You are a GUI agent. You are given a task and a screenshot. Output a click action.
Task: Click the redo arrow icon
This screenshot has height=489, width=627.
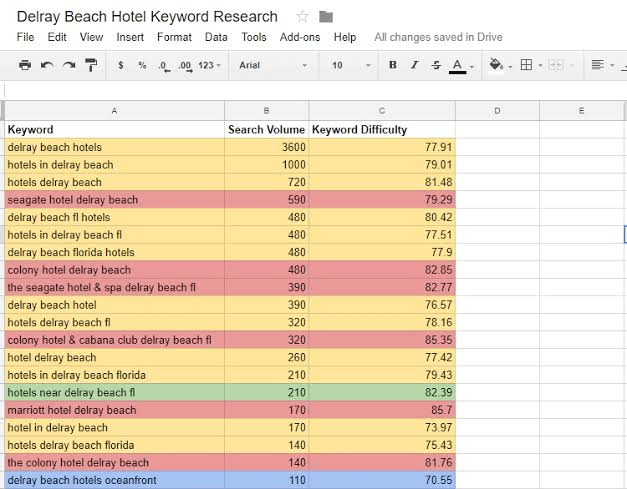pos(69,65)
